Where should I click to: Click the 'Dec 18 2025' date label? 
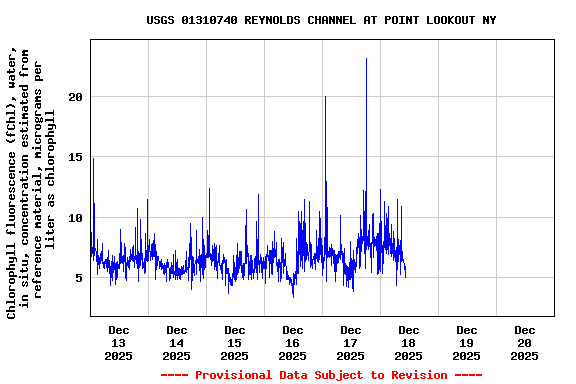pyautogui.click(x=408, y=343)
